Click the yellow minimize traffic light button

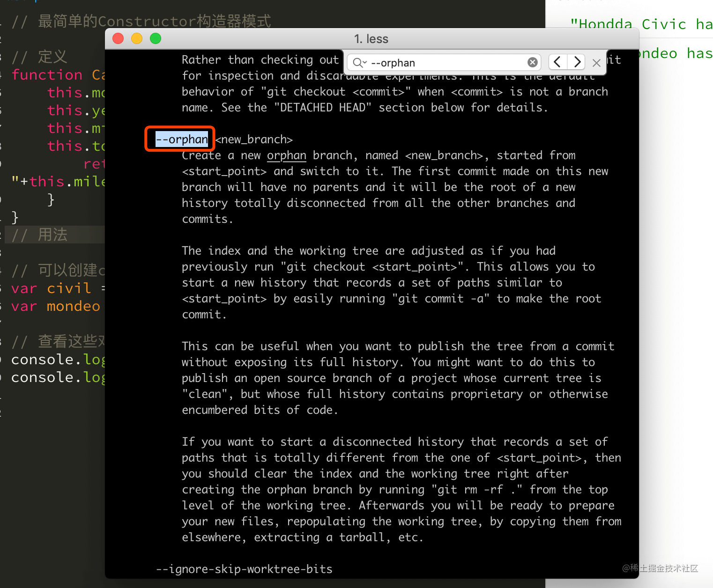pos(136,38)
